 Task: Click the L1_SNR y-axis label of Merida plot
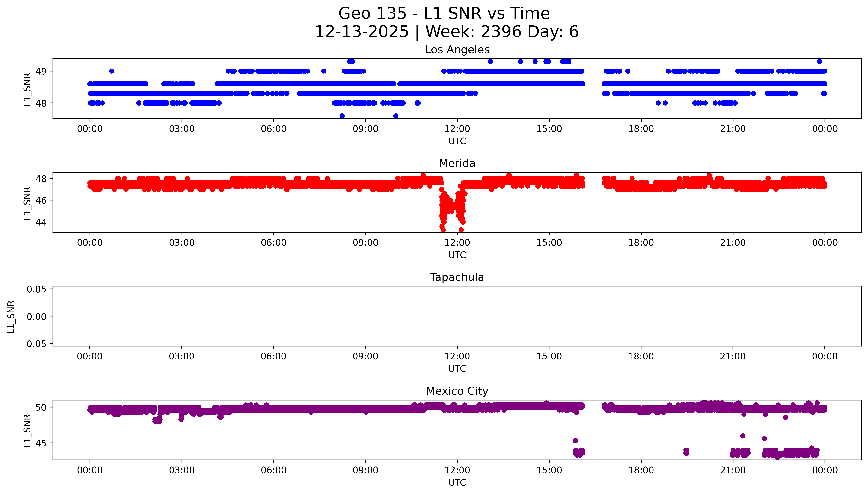(27, 203)
